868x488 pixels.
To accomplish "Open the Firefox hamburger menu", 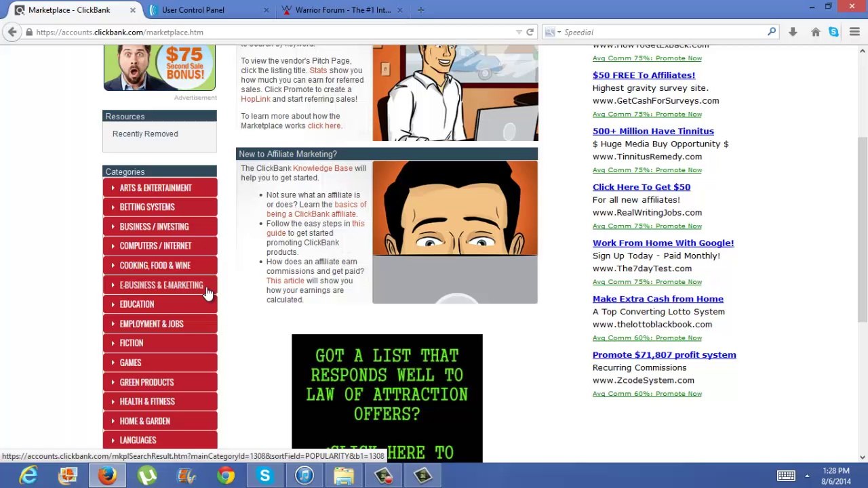I will pyautogui.click(x=854, y=32).
